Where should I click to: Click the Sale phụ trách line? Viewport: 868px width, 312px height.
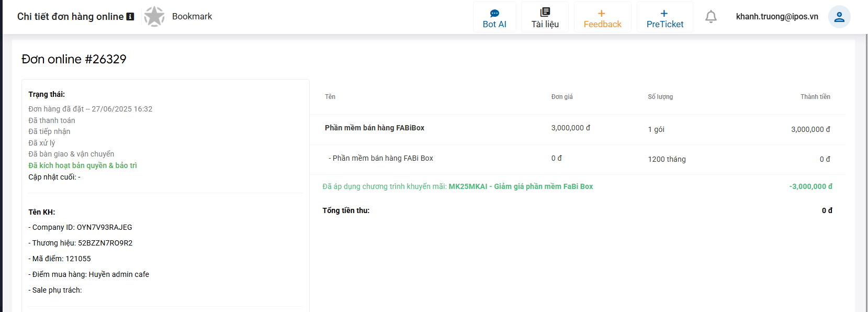(55, 290)
